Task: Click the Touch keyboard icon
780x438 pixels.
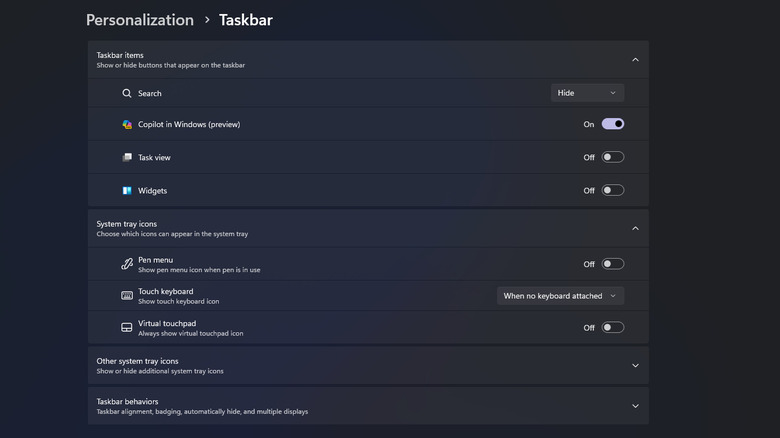Action: click(x=127, y=296)
